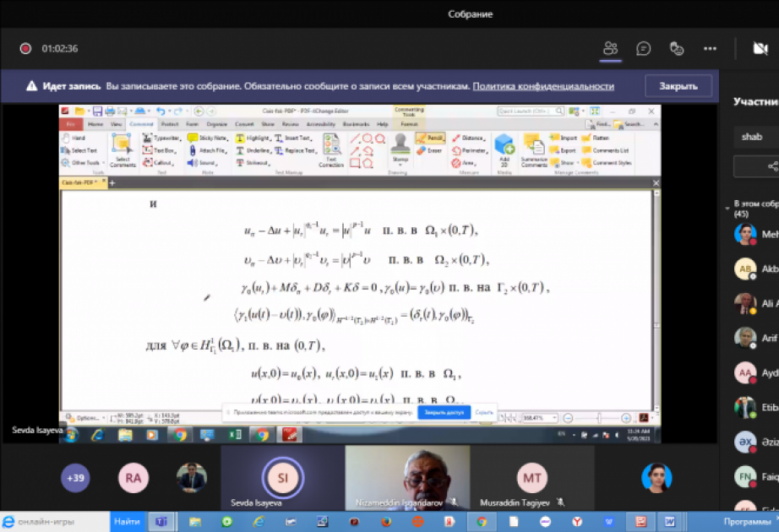Add a Sticky Note
Screen dimensions: 779x532
coord(208,138)
